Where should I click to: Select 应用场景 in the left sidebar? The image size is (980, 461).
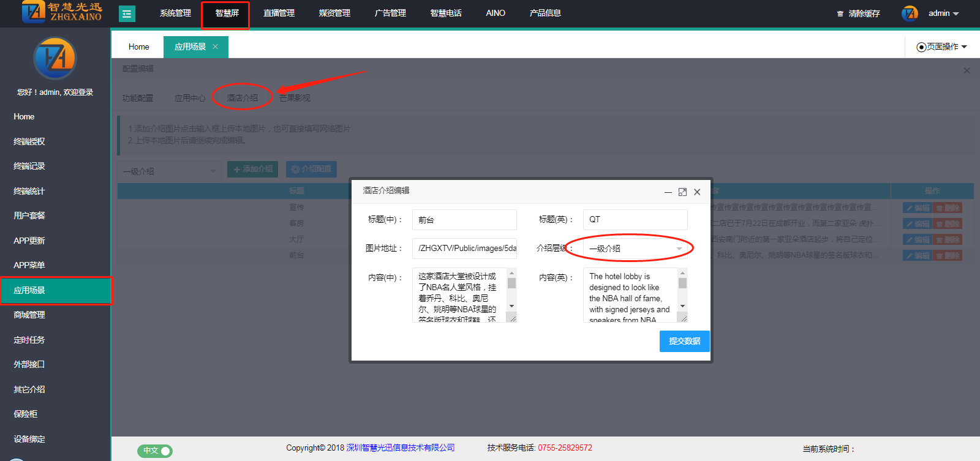coord(55,290)
